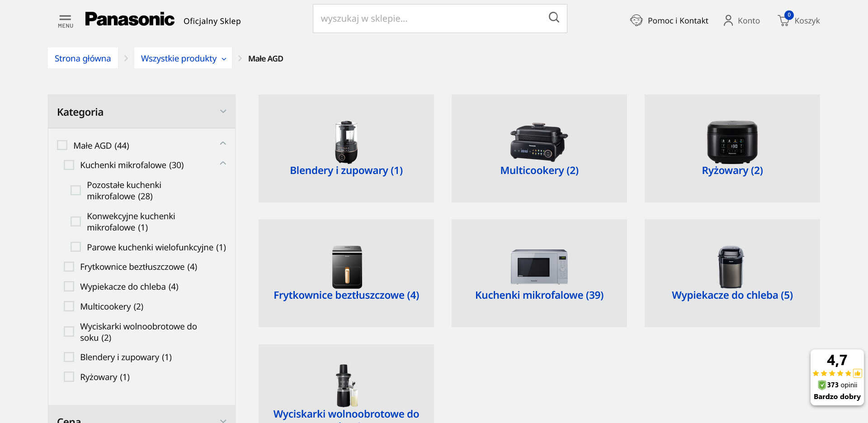
Task: Click the Konto user account icon
Action: point(728,20)
